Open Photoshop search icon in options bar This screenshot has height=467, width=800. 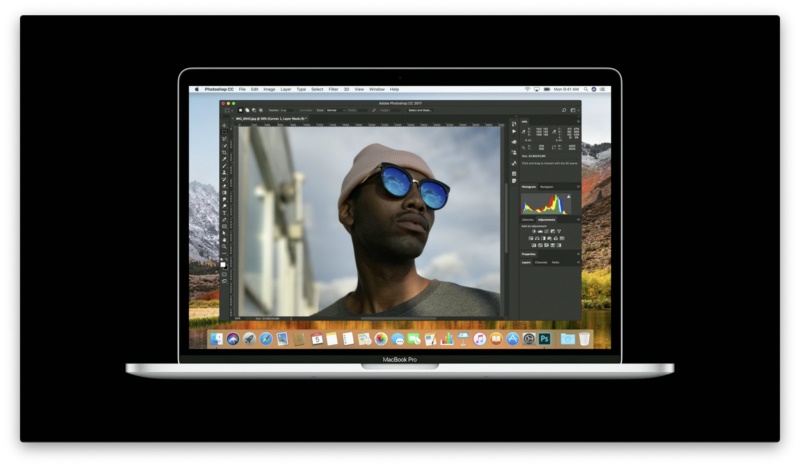click(x=564, y=110)
